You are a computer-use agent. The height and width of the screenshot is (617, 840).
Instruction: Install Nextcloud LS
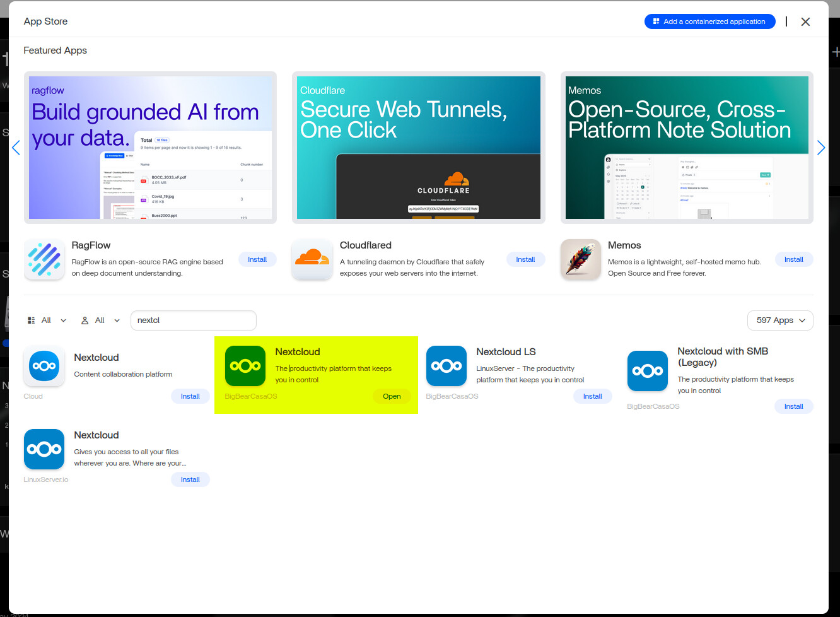(592, 396)
